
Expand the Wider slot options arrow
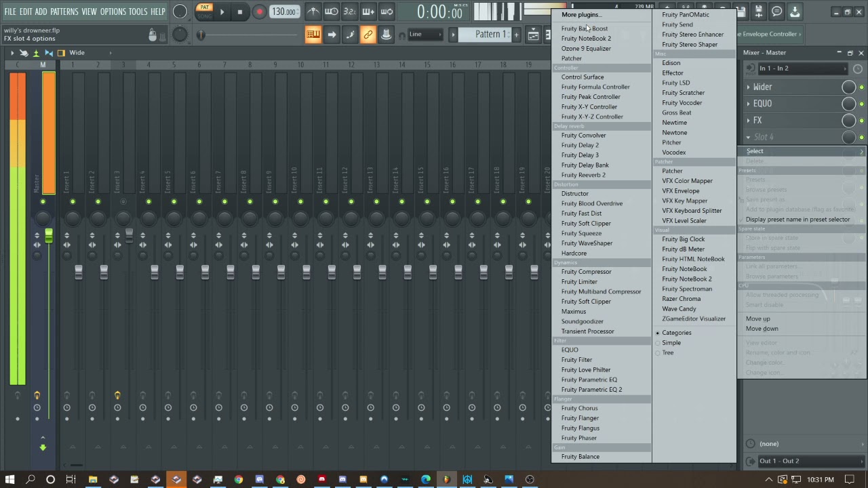[748, 87]
